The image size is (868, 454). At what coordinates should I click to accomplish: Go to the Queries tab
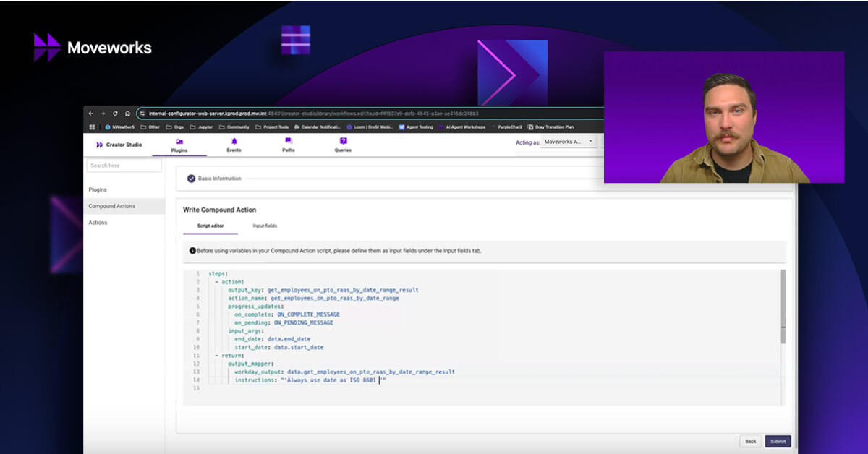point(343,145)
